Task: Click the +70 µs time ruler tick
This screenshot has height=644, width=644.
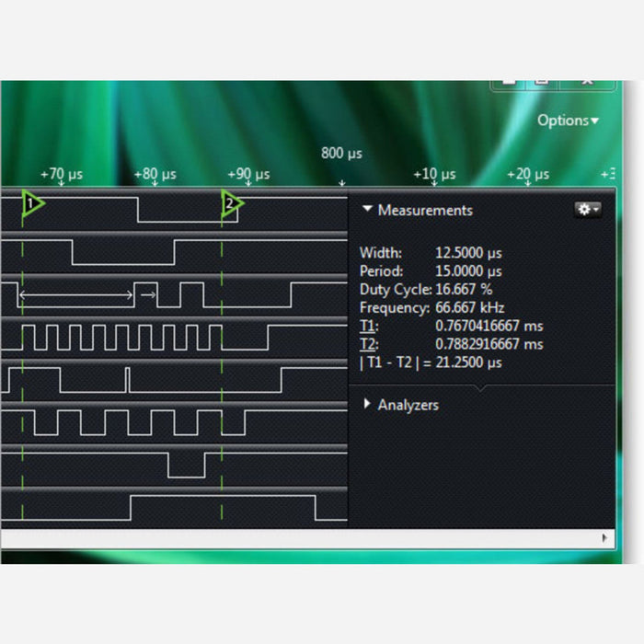Action: tap(62, 175)
